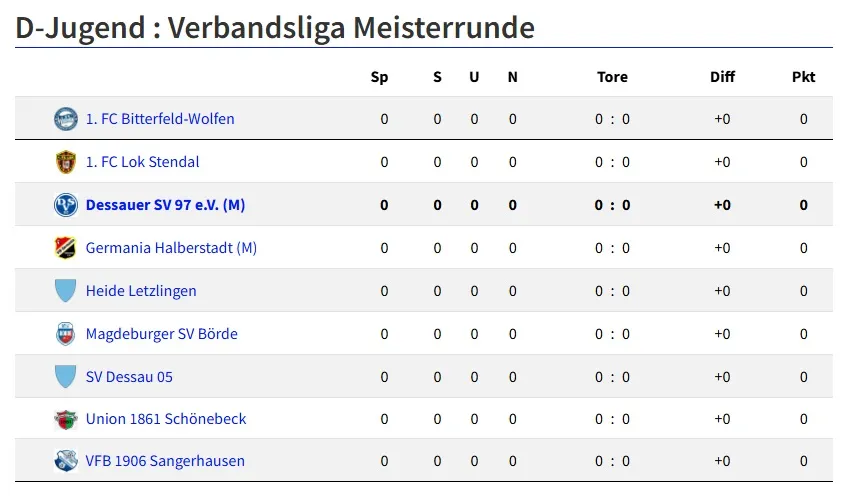Visit the SV Dessau 05 team link
The width and height of the screenshot is (848, 497).
[129, 377]
